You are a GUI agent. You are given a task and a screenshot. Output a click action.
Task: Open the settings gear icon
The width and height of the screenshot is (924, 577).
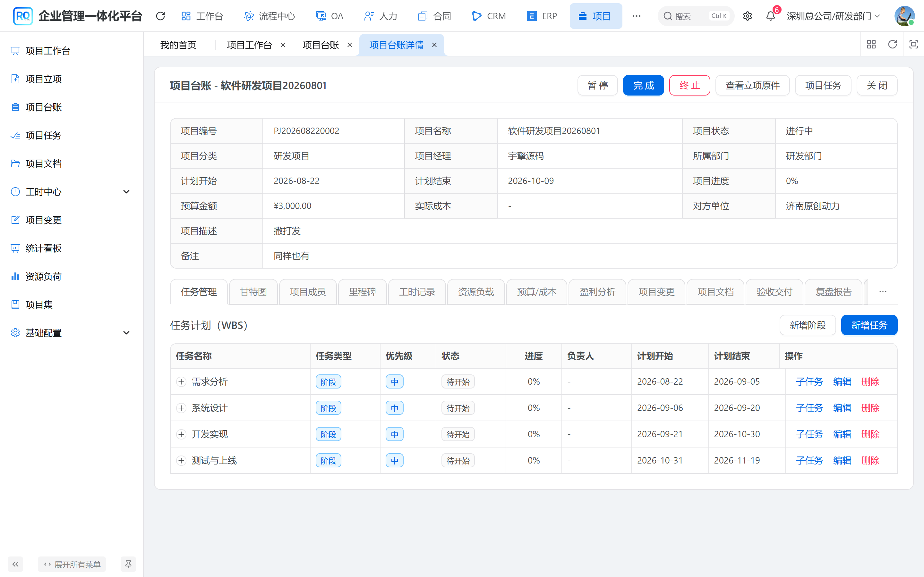coord(747,16)
